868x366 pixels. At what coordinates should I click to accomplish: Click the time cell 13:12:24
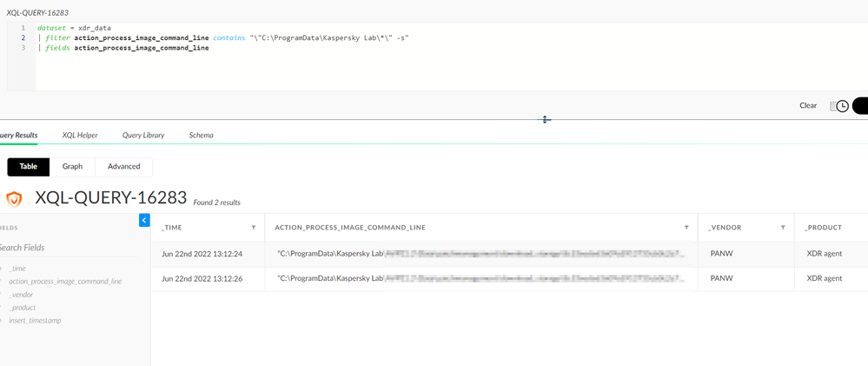(x=202, y=254)
